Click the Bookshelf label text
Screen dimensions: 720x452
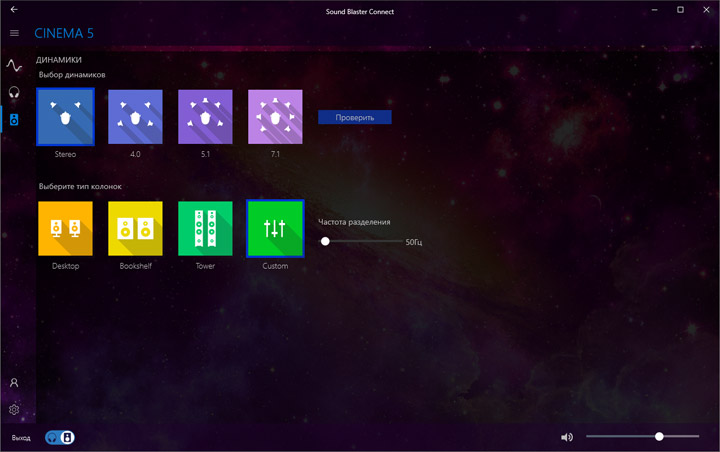(x=135, y=266)
